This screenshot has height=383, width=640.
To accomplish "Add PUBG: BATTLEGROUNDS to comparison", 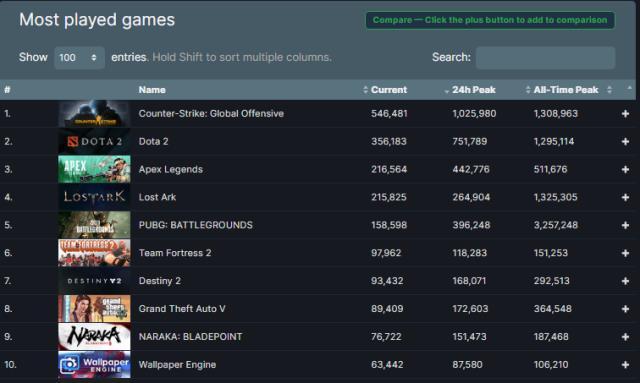I will (x=625, y=225).
